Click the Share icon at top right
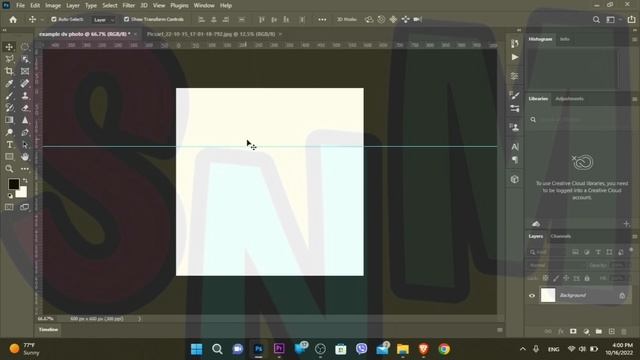The width and height of the screenshot is (640, 360). tap(631, 19)
